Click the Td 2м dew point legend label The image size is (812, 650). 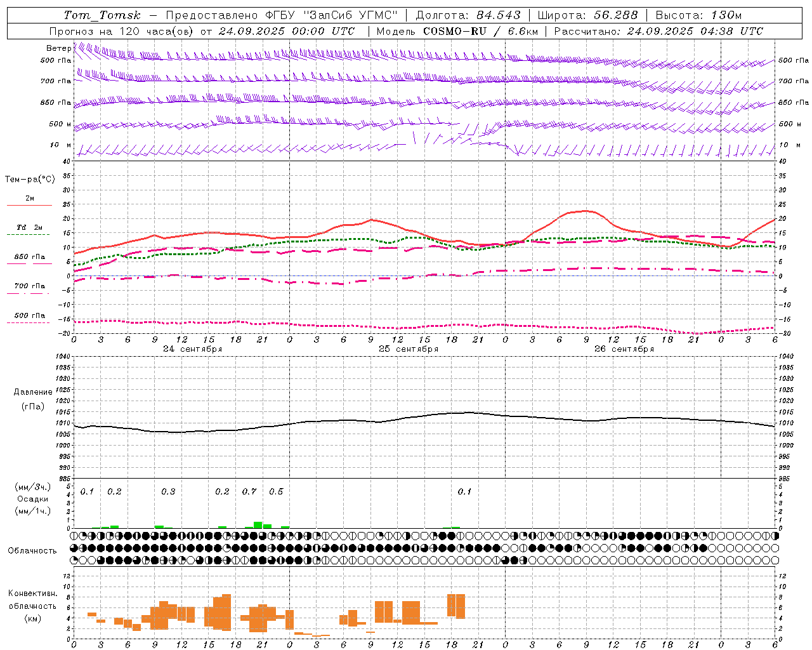[x=30, y=227]
